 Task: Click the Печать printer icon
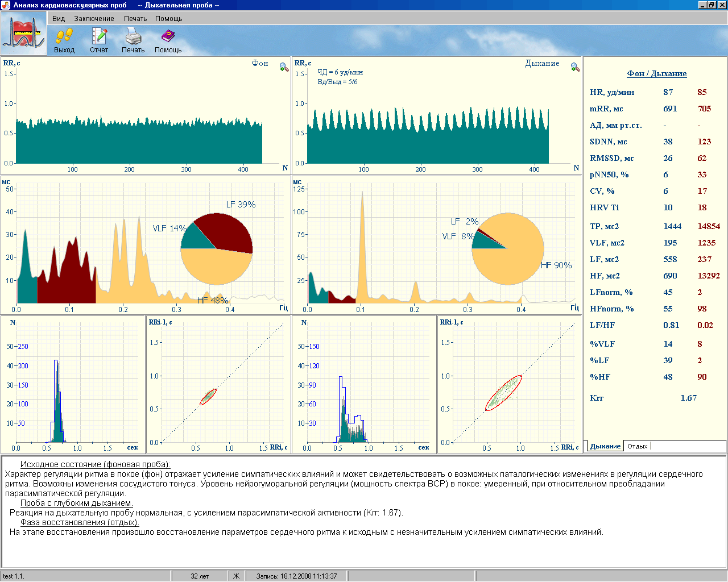click(133, 36)
